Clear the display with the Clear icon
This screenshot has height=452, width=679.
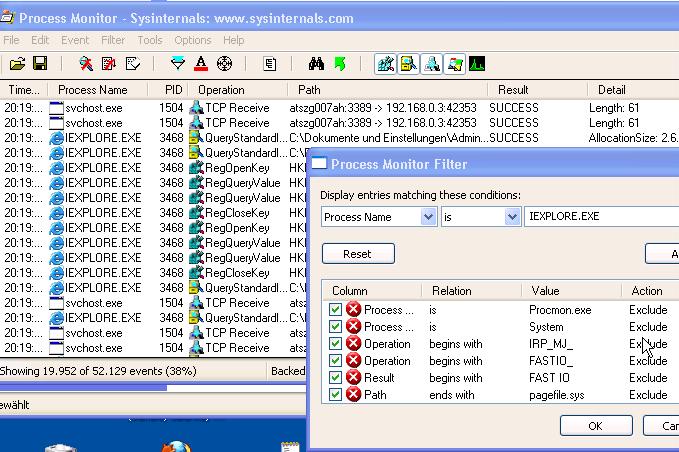coord(133,64)
